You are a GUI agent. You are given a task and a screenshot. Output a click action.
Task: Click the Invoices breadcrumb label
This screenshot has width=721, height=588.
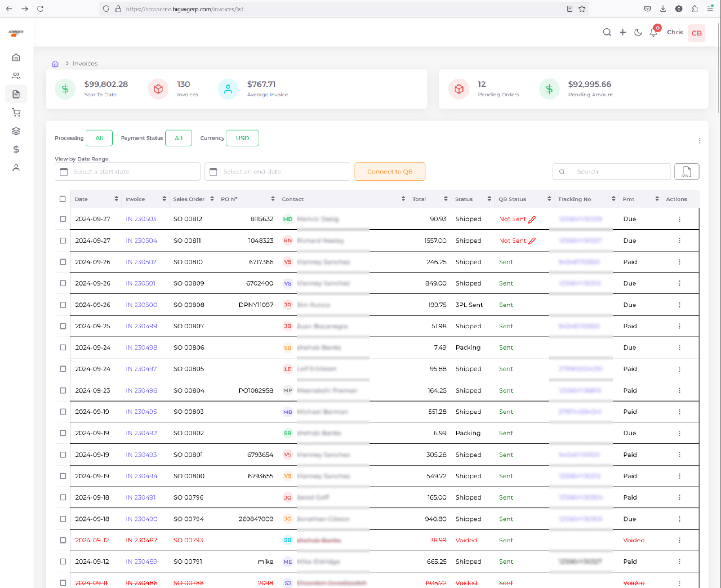tap(85, 64)
